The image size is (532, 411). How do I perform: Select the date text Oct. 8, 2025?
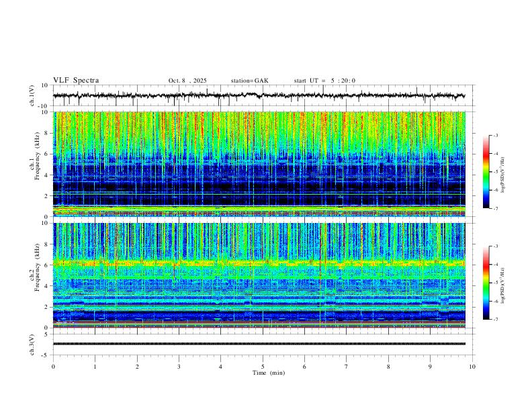point(187,81)
